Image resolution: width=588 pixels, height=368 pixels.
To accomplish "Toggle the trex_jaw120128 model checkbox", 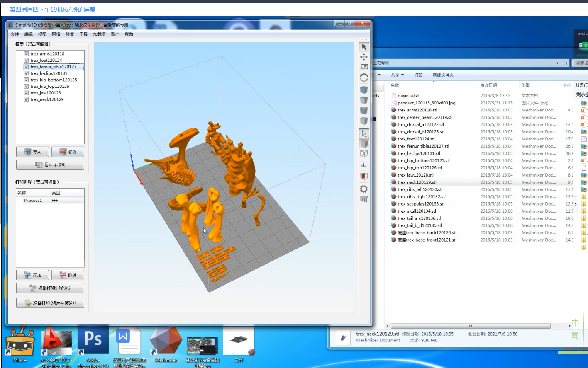I will pyautogui.click(x=26, y=93).
